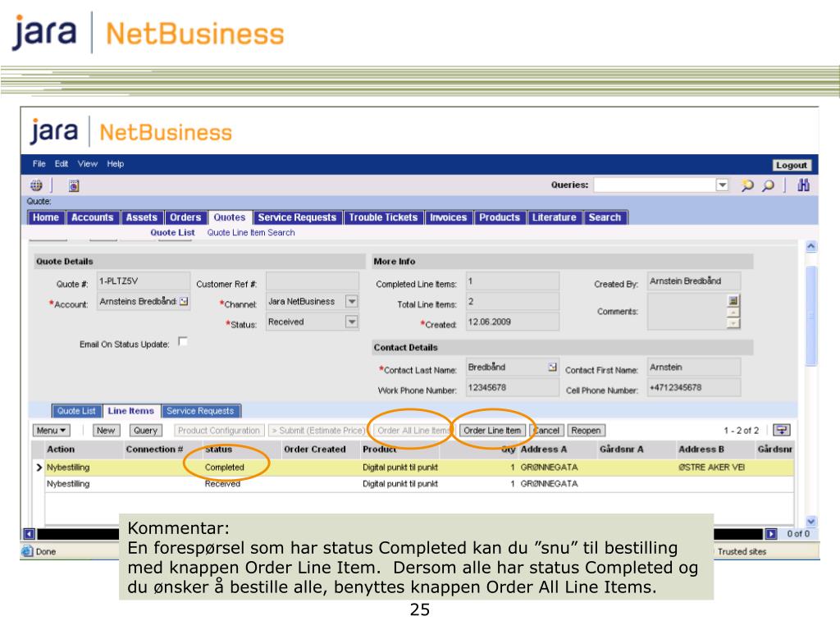Open the View menu
The height and width of the screenshot is (630, 840).
click(x=87, y=164)
